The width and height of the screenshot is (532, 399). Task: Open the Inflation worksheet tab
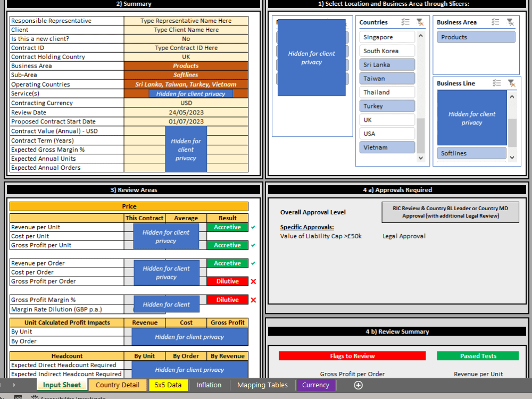pos(209,385)
